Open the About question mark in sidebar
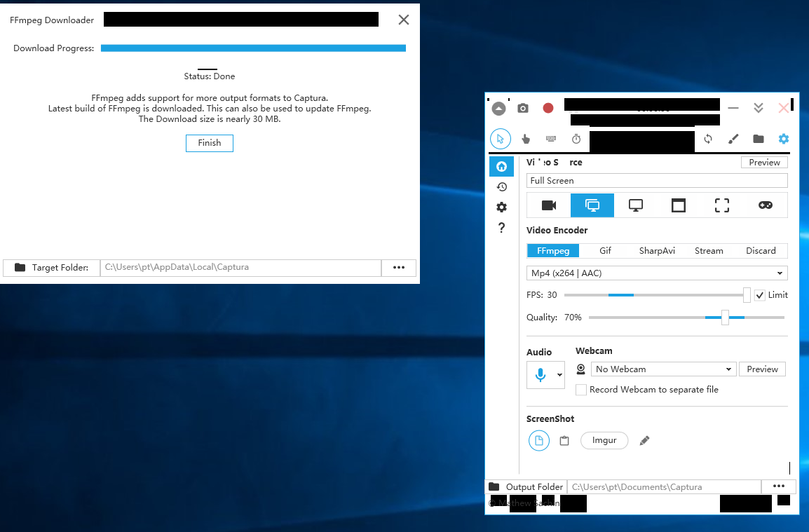This screenshot has width=809, height=532. click(x=501, y=228)
